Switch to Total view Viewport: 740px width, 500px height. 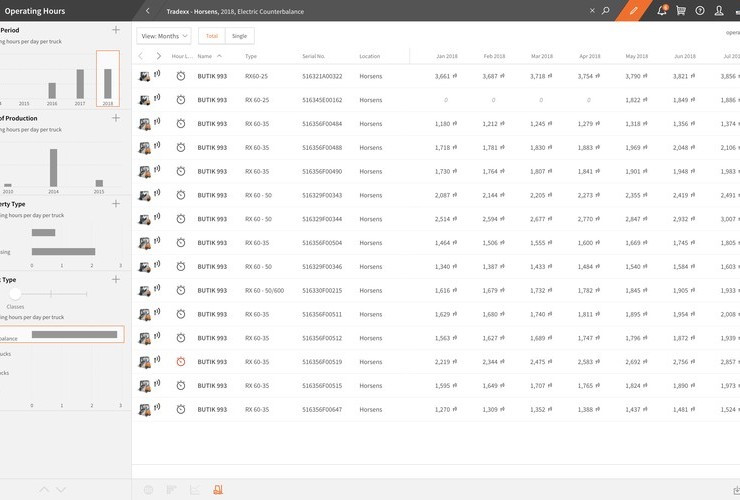pos(212,36)
